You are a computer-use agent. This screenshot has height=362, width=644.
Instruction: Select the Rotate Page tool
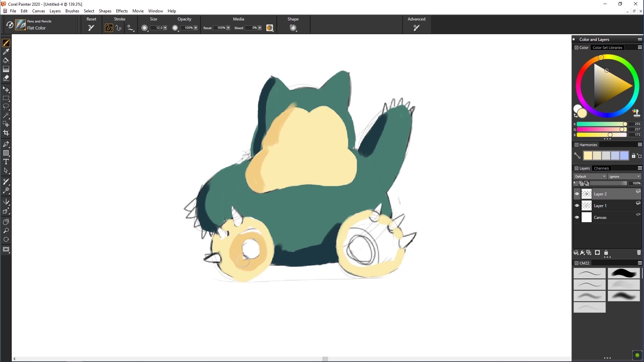(6, 239)
